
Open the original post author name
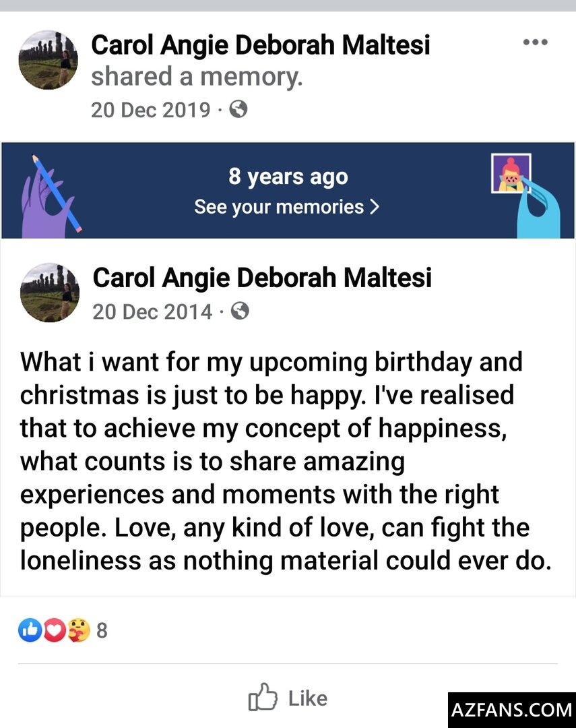[x=262, y=278]
